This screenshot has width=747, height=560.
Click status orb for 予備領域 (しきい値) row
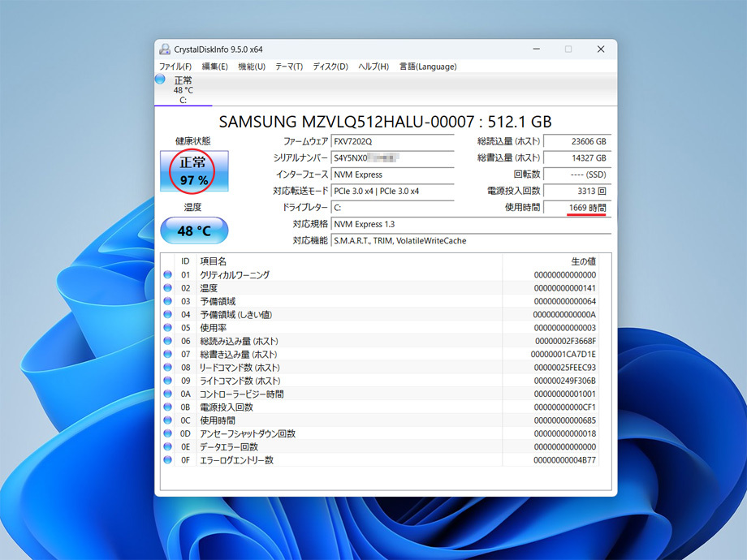[168, 315]
